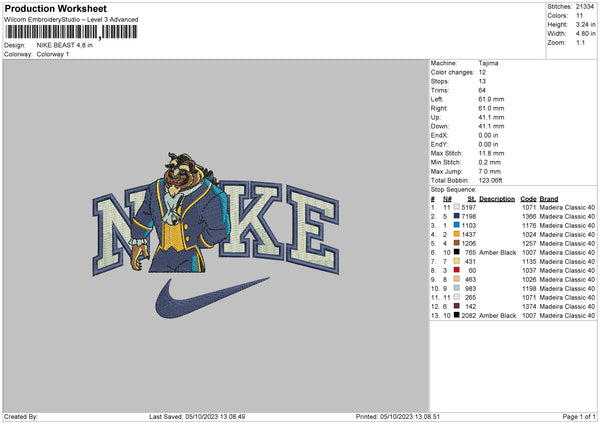Image resolution: width=600 pixels, height=424 pixels.
Task: Click the Colorway 1 value
Action: pos(53,54)
